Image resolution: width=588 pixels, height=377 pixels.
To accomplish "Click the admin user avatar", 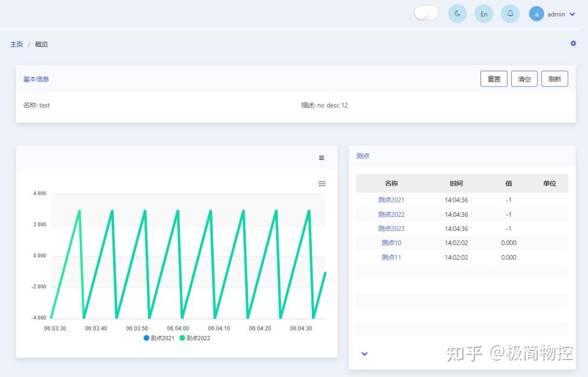I will 536,14.
